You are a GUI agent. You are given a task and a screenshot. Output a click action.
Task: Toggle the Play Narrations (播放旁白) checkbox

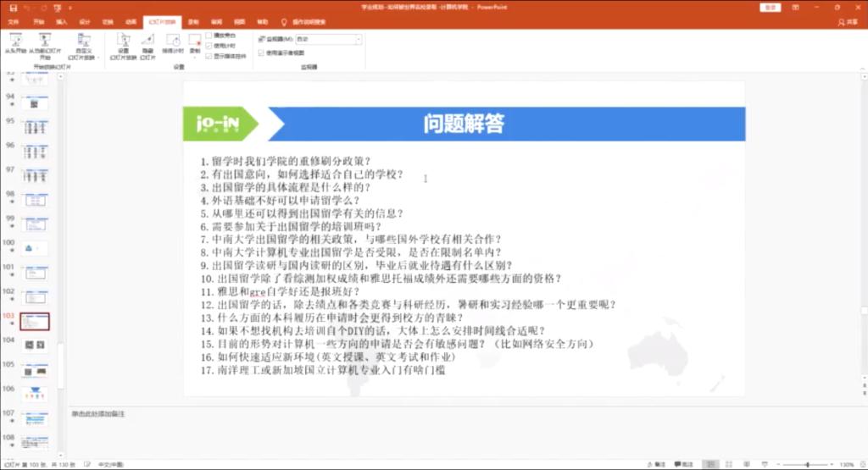click(x=209, y=36)
